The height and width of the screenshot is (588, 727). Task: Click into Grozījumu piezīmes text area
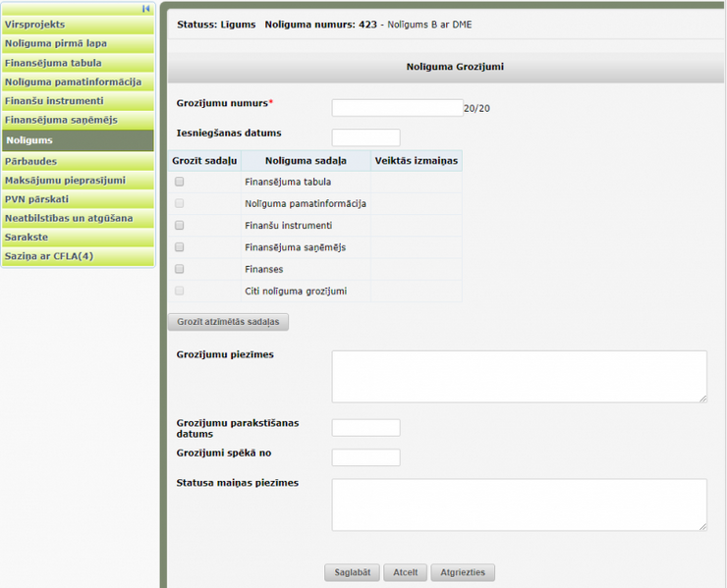coord(519,376)
